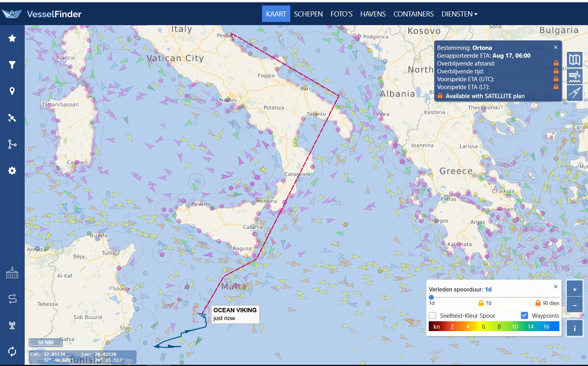Open the container ship icon in sidebar
The width and height of the screenshot is (588, 366).
(x=12, y=272)
